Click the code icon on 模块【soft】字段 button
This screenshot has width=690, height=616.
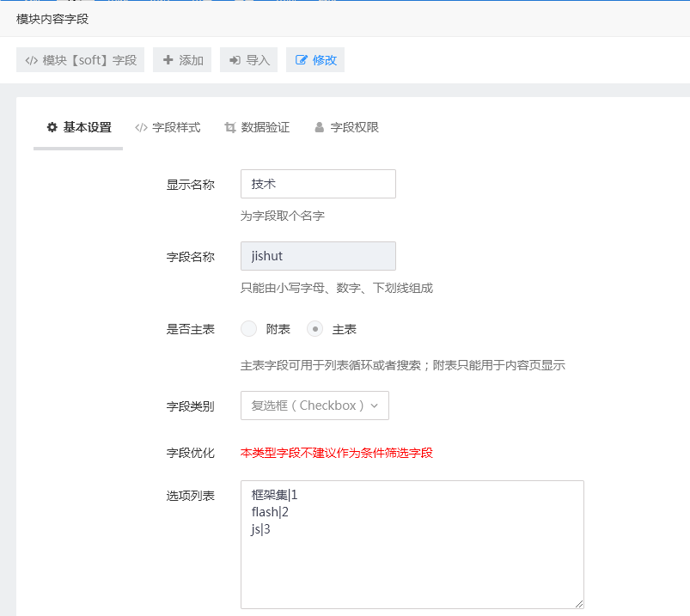click(x=31, y=60)
